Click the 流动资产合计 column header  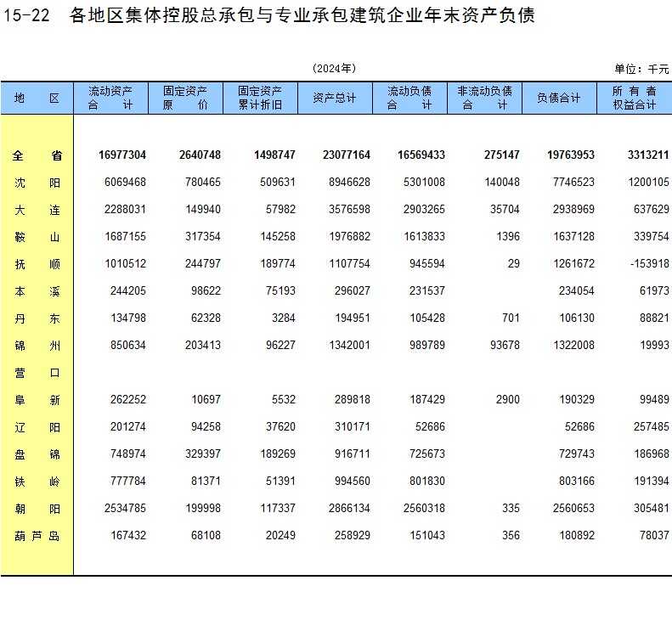[x=110, y=98]
